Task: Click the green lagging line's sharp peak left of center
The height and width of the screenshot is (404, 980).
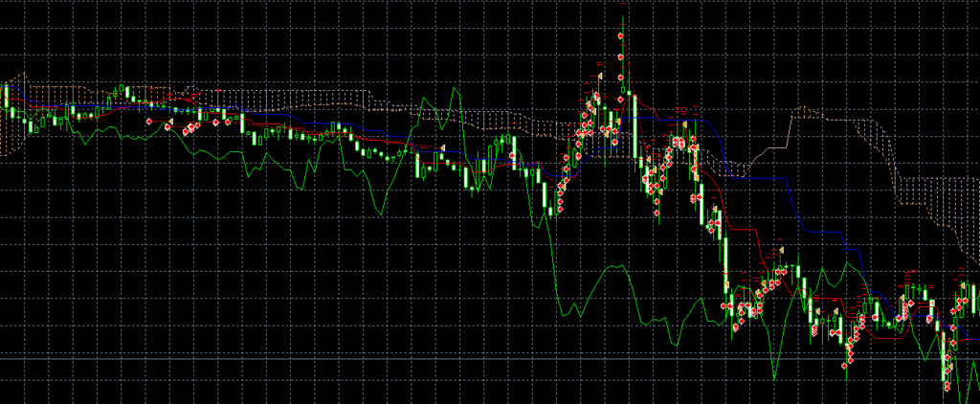Action: click(454, 87)
